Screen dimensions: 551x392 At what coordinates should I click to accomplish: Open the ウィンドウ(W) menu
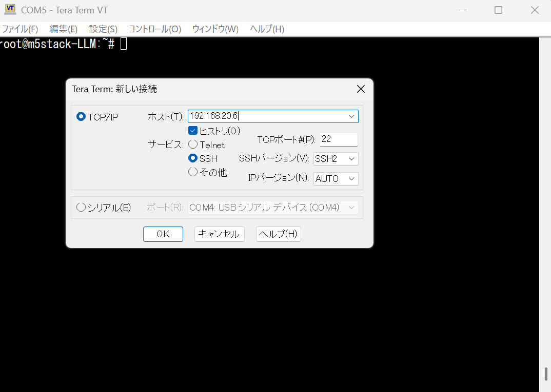point(215,29)
